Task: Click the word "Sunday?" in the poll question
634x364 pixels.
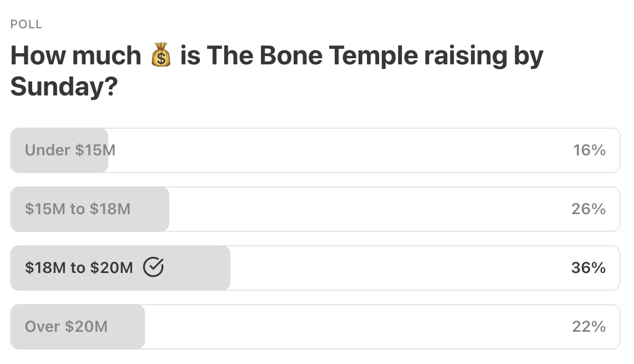Action: coord(64,87)
